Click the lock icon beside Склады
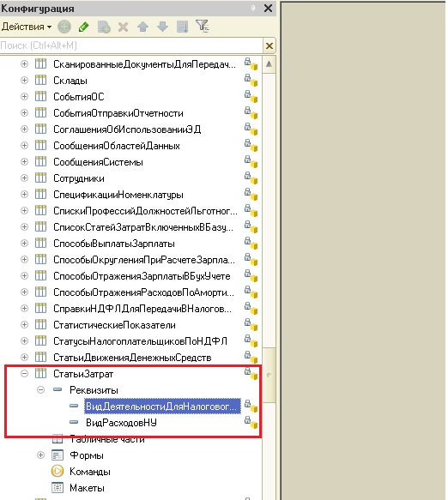Viewport: 448px width, 500px height. (251, 81)
